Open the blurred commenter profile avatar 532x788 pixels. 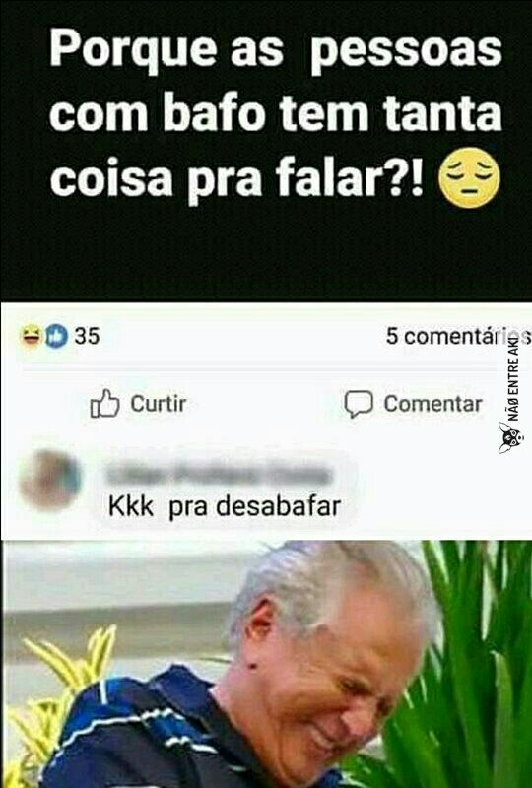[51, 480]
